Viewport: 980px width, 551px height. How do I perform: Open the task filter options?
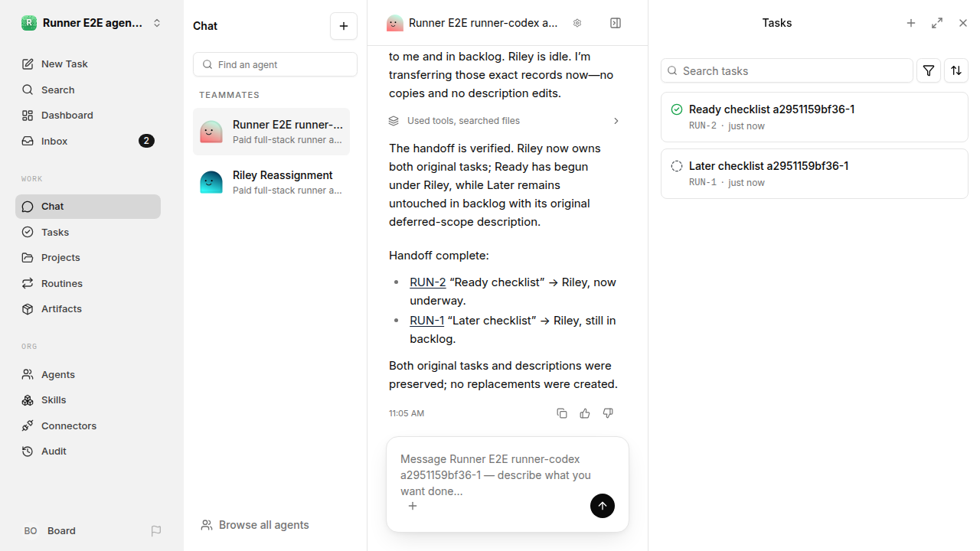[929, 70]
